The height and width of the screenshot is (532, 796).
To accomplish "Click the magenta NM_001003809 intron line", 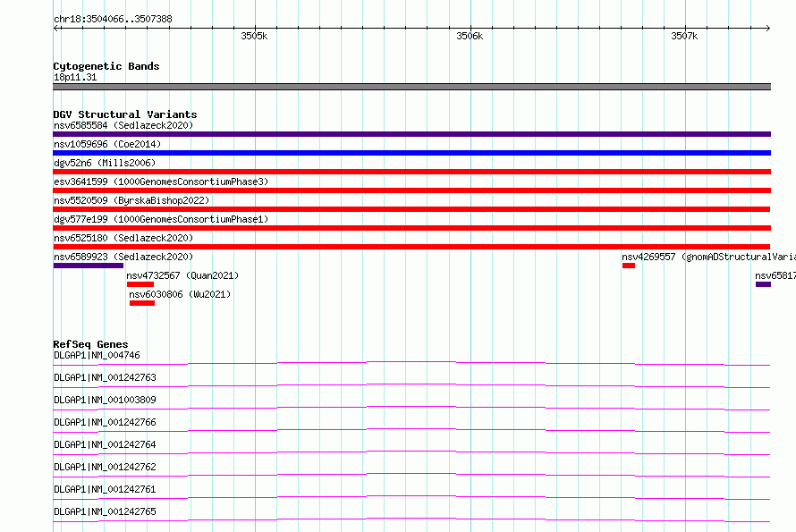I will (411, 407).
